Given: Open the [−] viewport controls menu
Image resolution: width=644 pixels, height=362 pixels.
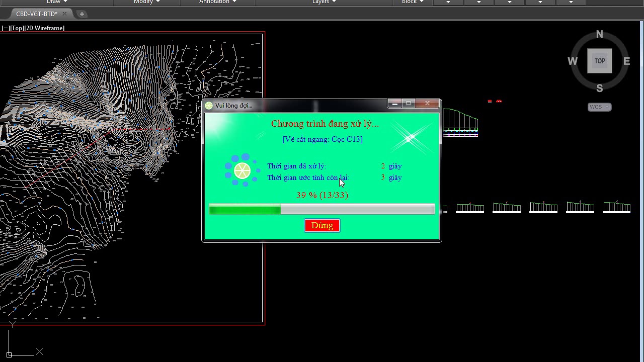Looking at the screenshot, I should (x=6, y=28).
